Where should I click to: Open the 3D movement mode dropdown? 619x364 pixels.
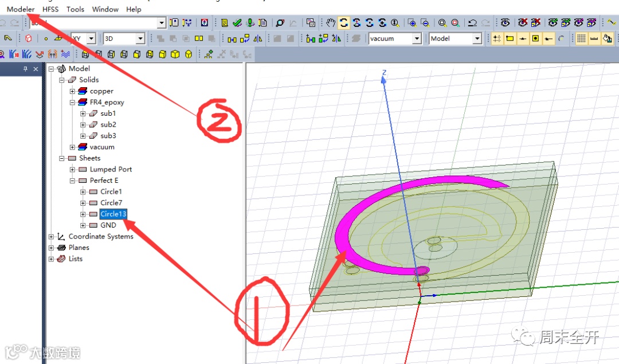point(140,38)
